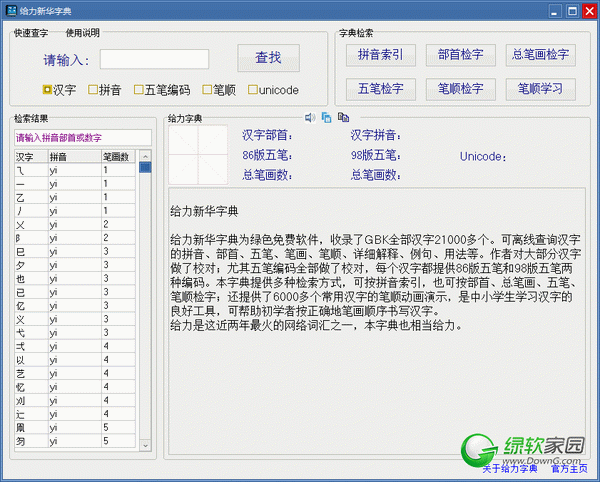600x482 pixels.
Task: Select the 忆 row in results
Action: [x=75, y=387]
